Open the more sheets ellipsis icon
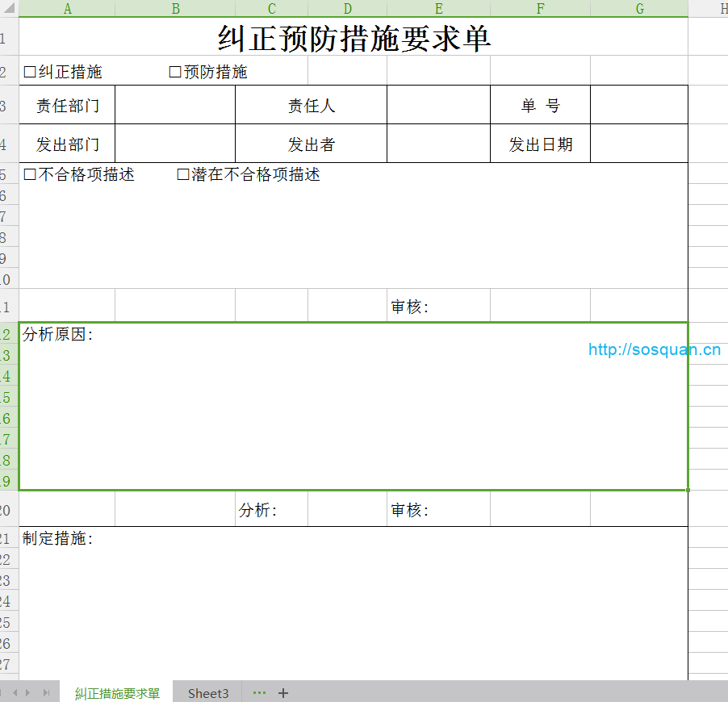The width and height of the screenshot is (728, 702). coord(259,693)
